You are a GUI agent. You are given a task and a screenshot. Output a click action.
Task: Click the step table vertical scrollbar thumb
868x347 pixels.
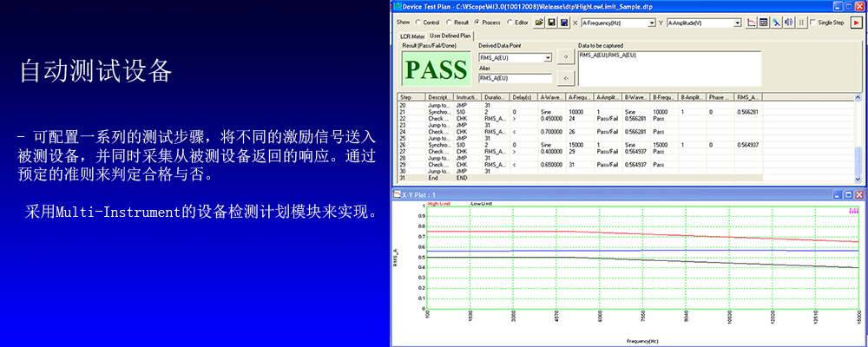(x=858, y=160)
